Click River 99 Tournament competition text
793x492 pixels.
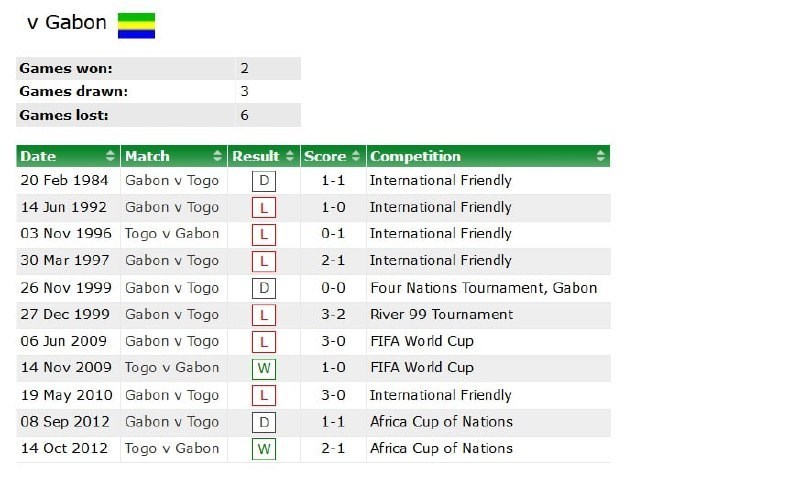click(x=441, y=314)
